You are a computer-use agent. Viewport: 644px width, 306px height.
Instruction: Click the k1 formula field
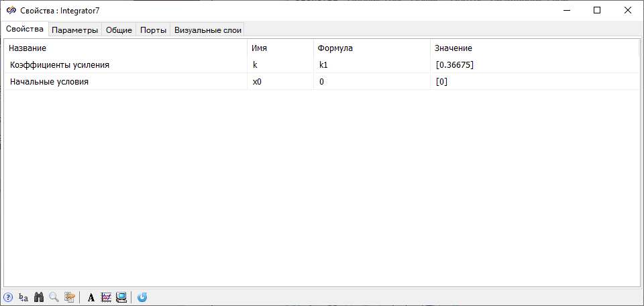(x=371, y=65)
